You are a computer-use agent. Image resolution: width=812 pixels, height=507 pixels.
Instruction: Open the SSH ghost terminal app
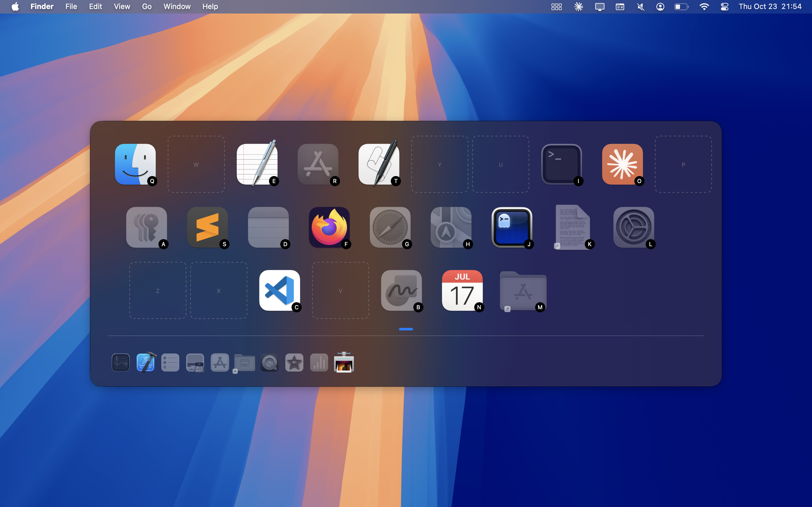pos(512,227)
